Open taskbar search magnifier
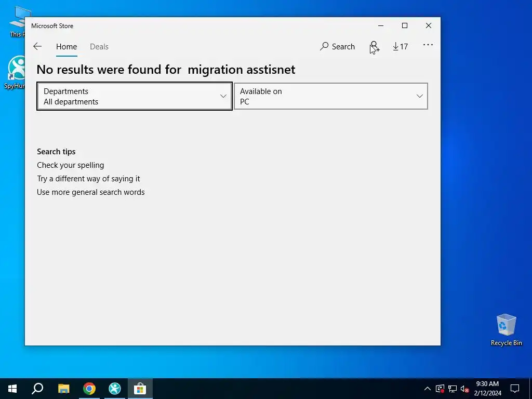Screen dimensions: 532x399 [37, 389]
